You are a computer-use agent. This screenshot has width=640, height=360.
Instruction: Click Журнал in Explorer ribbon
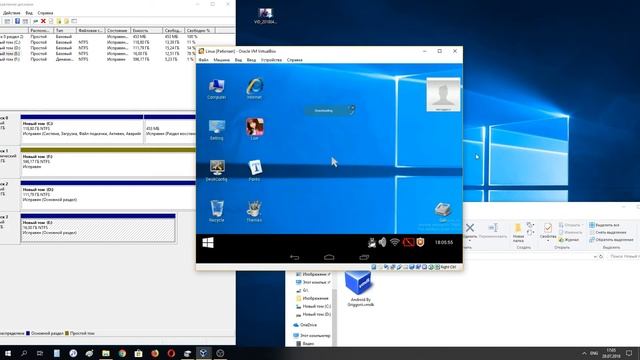569,240
